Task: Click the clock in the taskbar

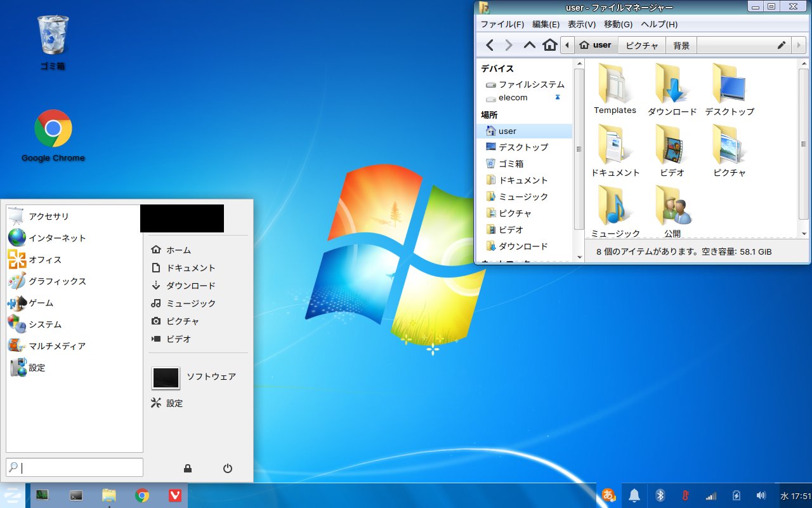Action: click(x=796, y=496)
